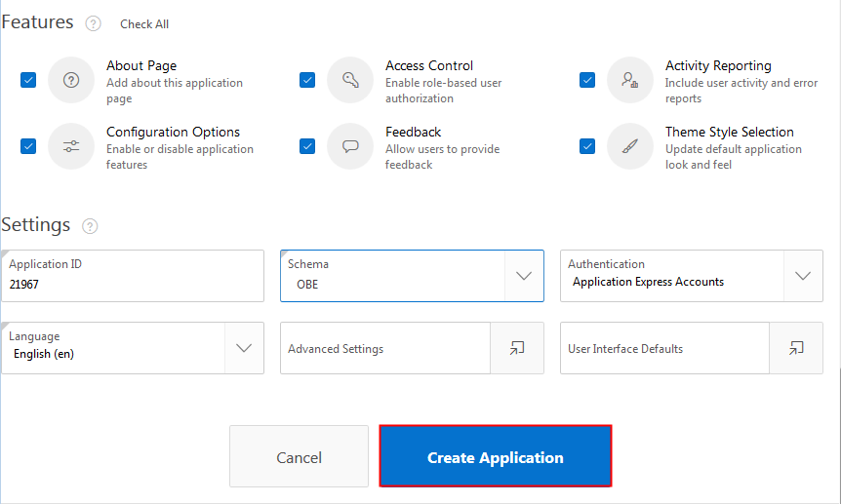The height and width of the screenshot is (504, 841).
Task: Toggle the Access Control checkbox
Action: (307, 80)
